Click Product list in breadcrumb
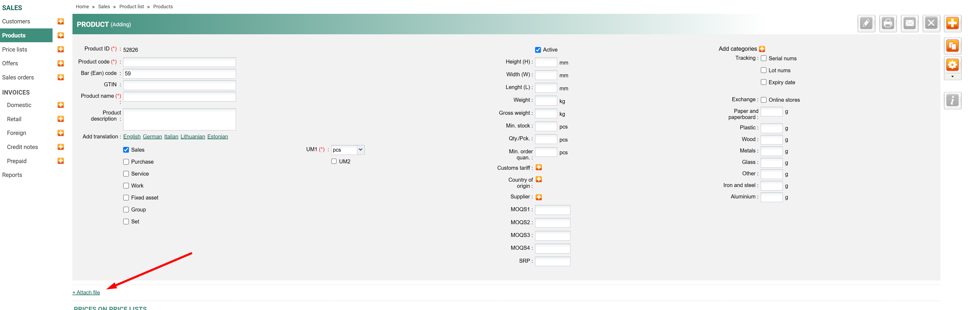Viewport: 980px width, 310px height. [131, 6]
